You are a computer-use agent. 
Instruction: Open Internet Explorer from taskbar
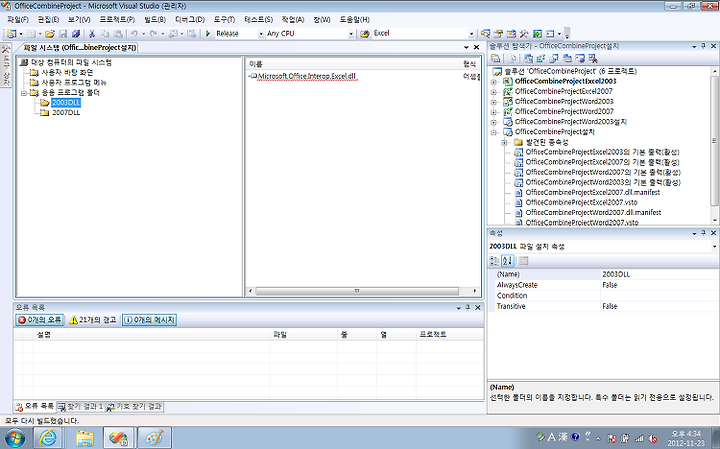coord(48,438)
